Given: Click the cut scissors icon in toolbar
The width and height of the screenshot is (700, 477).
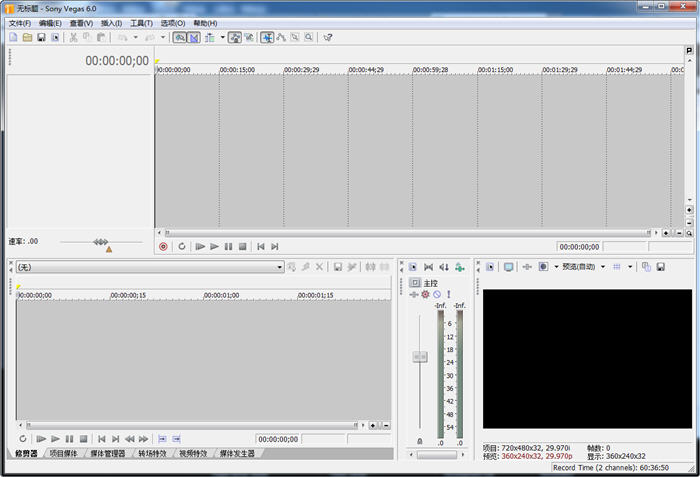Looking at the screenshot, I should pos(73,37).
